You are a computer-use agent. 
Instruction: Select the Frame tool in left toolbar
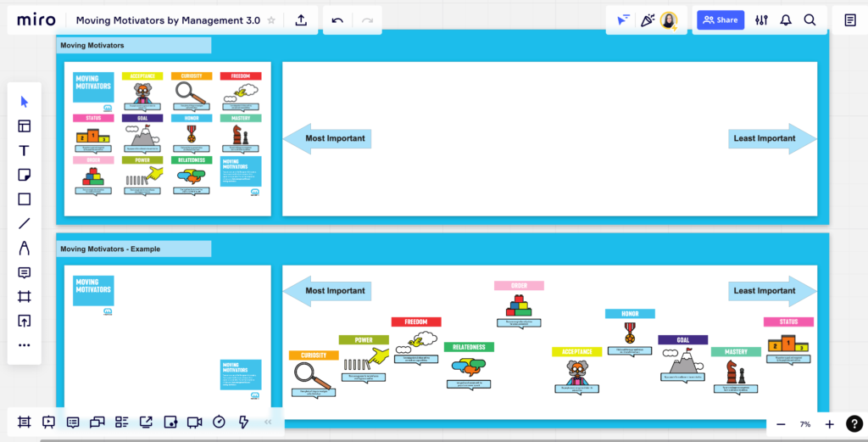coord(24,297)
